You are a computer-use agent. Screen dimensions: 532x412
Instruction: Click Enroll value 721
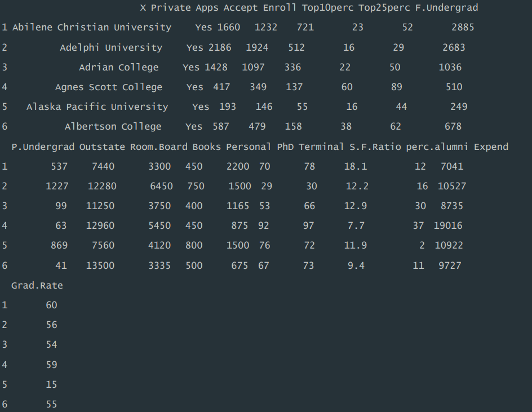(x=305, y=28)
